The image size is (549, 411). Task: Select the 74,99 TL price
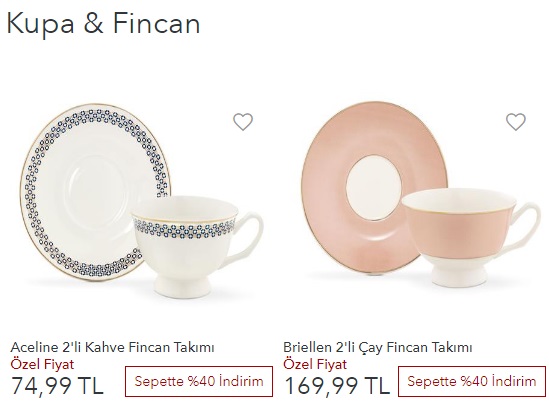coord(57,385)
